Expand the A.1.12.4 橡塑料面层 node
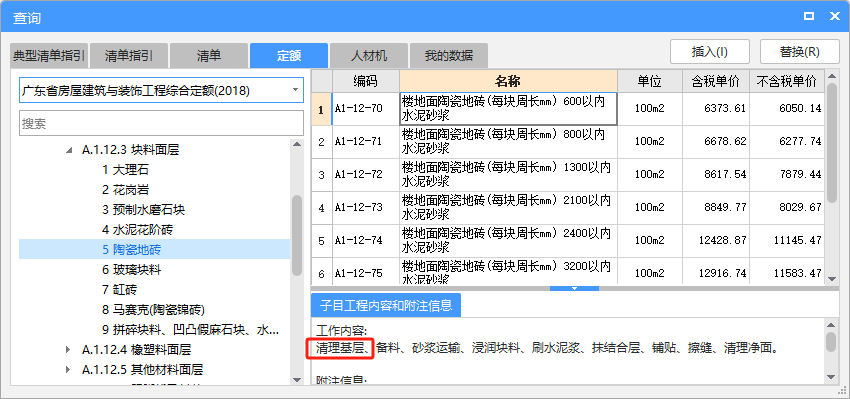Image resolution: width=850 pixels, height=399 pixels. 68,350
